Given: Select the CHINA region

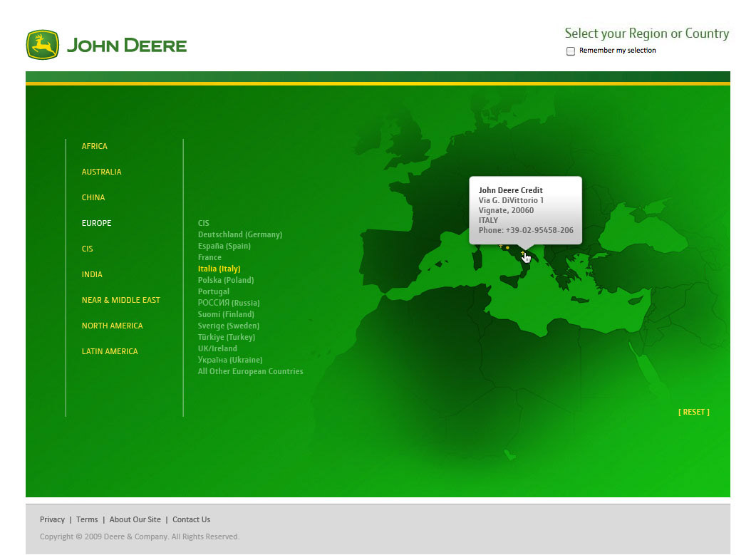Looking at the screenshot, I should [x=93, y=197].
